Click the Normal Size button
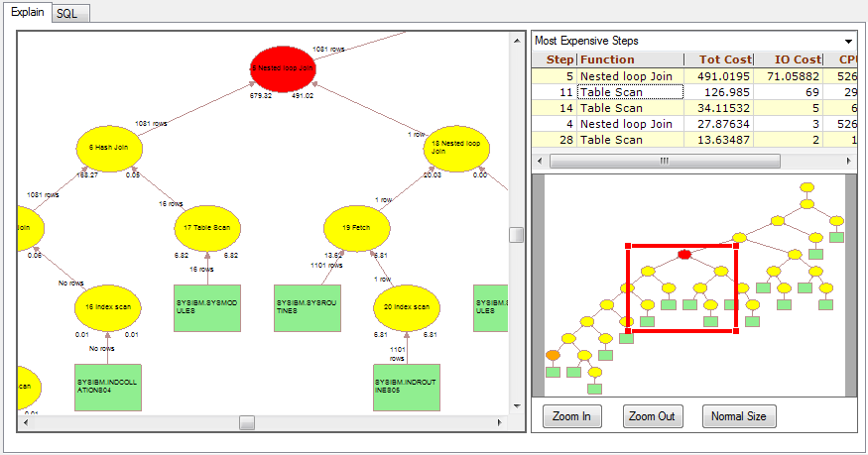The width and height of the screenshot is (868, 455). 739,416
